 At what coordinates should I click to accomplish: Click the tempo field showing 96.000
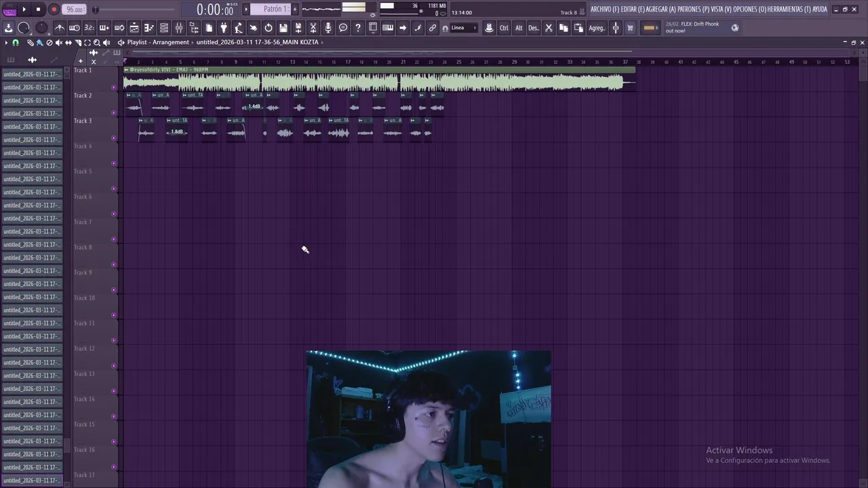[74, 9]
